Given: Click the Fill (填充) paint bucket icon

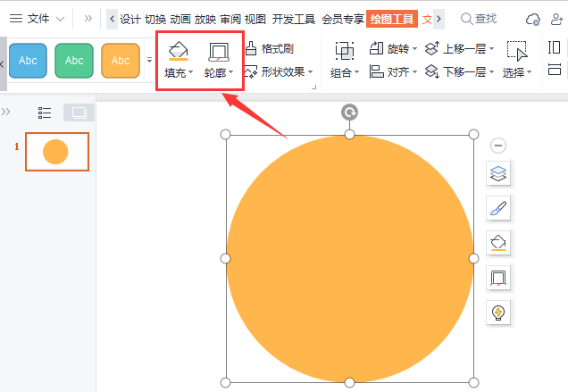Looking at the screenshot, I should pyautogui.click(x=179, y=52).
